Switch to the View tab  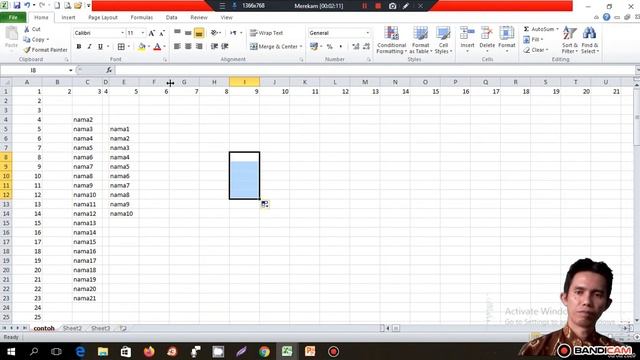point(226,18)
